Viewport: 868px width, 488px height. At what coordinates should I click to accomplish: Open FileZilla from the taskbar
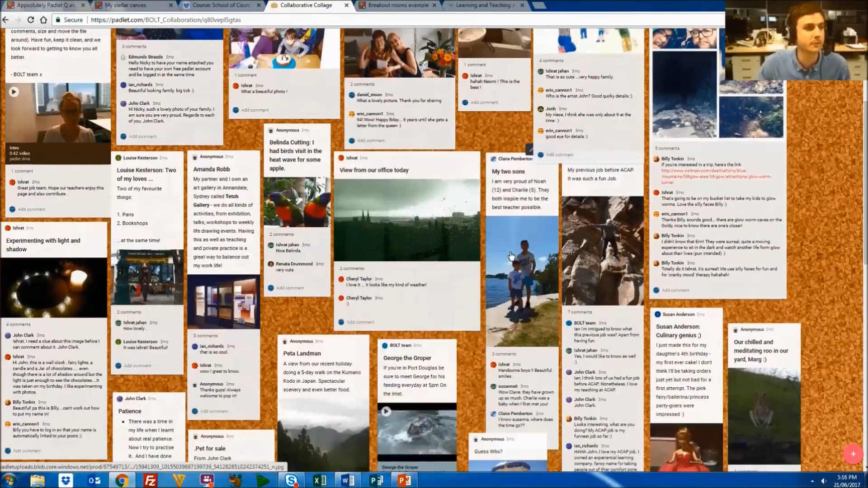coord(150,480)
